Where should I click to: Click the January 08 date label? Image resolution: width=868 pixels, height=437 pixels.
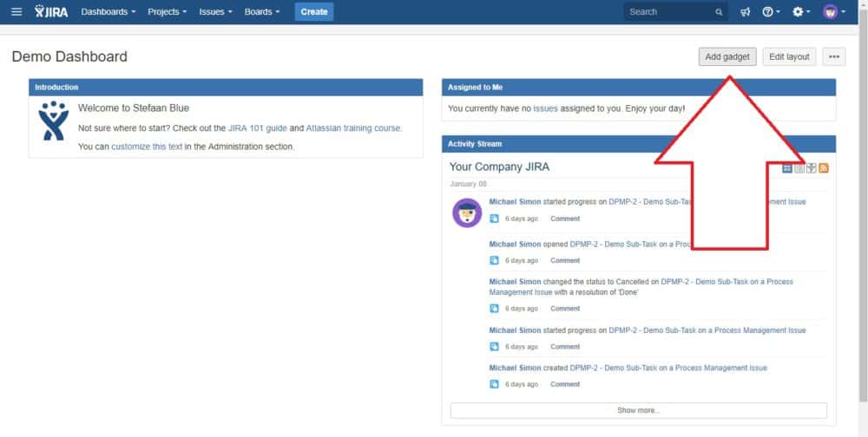click(469, 184)
